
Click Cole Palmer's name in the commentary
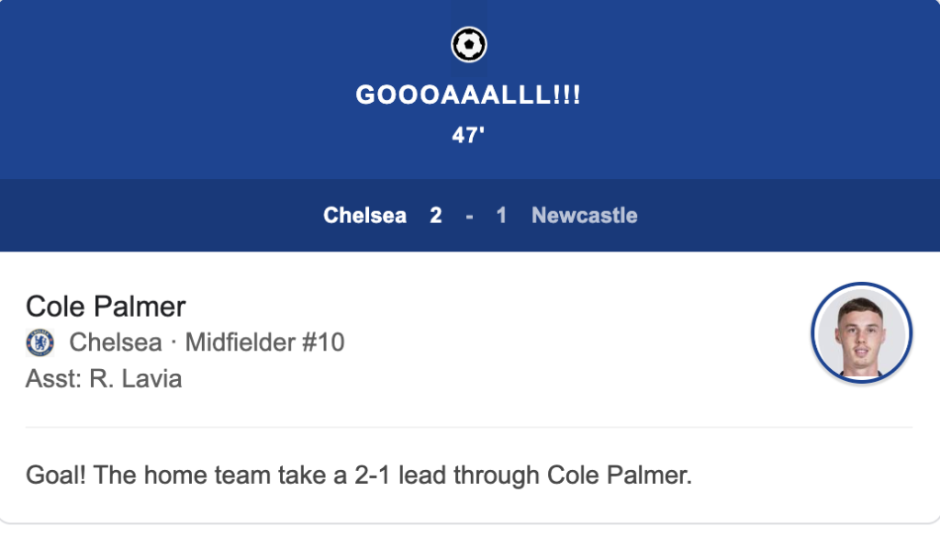tap(617, 476)
